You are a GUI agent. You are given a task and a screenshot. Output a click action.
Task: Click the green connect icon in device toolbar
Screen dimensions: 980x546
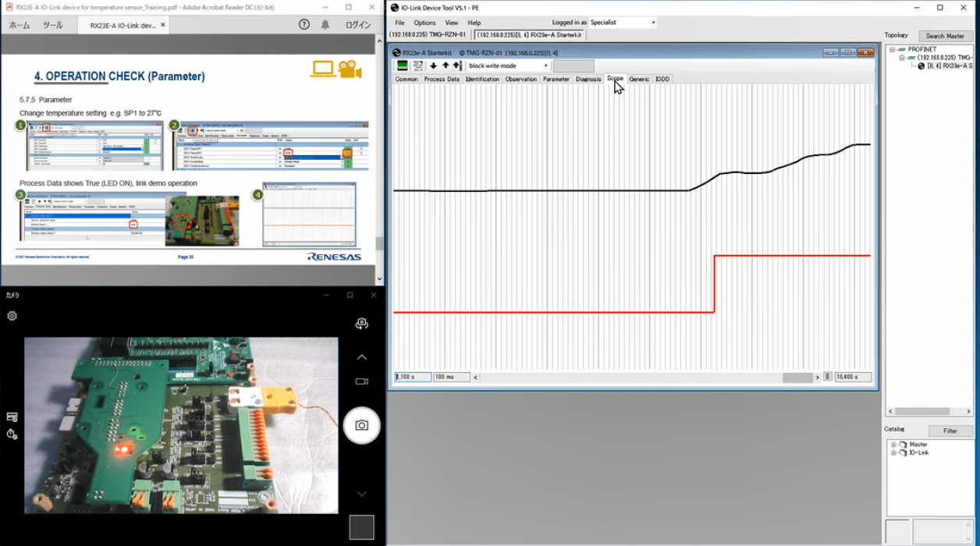[x=403, y=66]
